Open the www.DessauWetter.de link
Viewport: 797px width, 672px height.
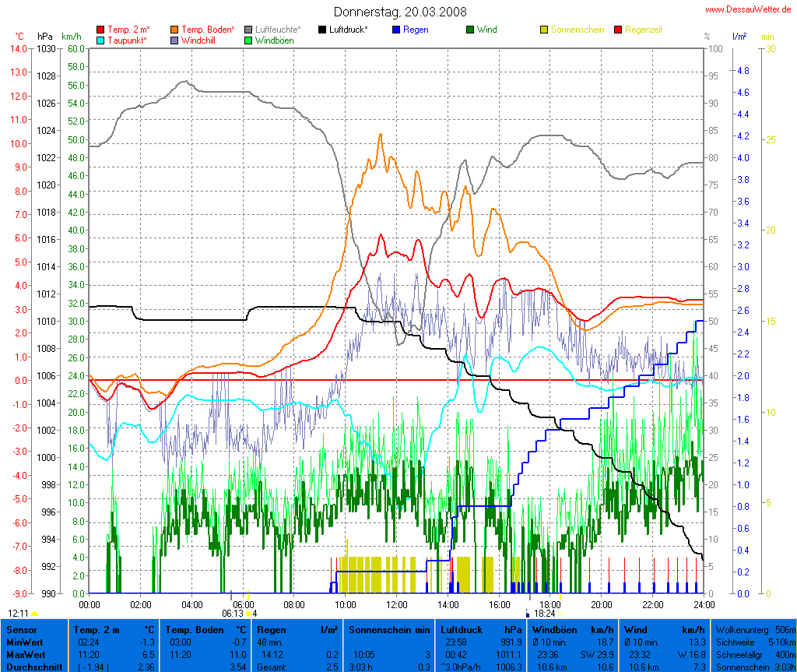(x=750, y=9)
